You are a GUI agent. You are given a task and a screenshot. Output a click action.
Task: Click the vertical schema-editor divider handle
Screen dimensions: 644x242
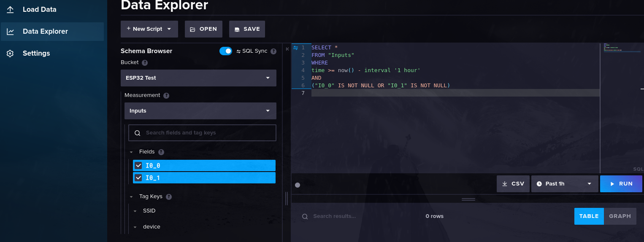[287, 199]
